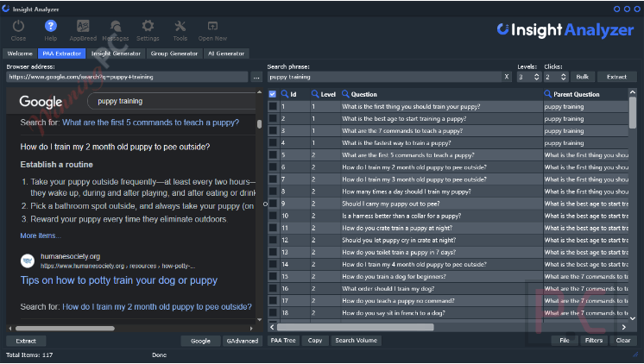Click the table horizontal scrollbar thumb

click(x=356, y=327)
